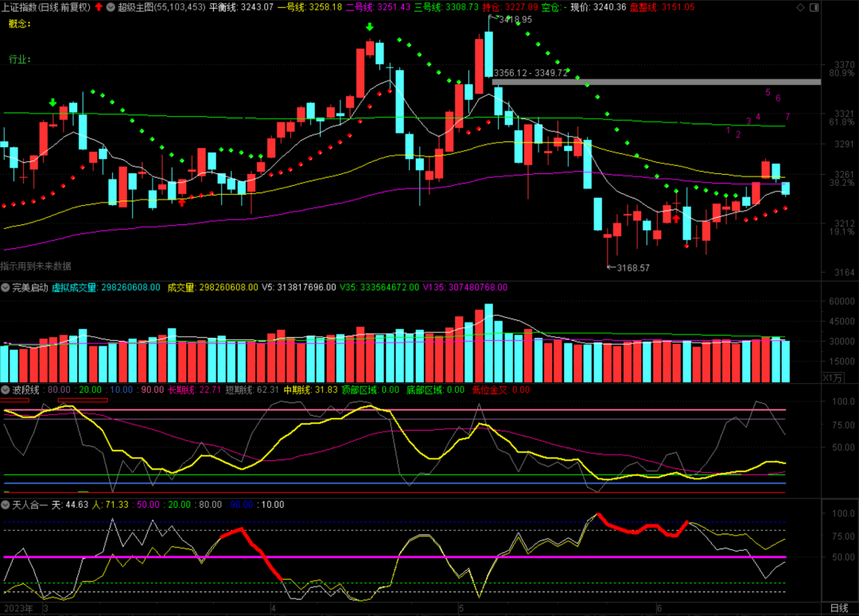Click the red up arrow buy signal in March
Screen dimensions: 859x616
182,202
